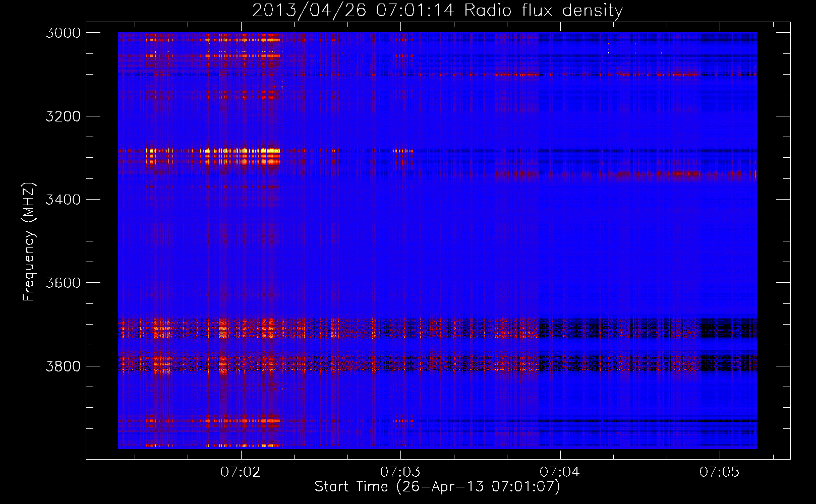Viewport: 816px width, 504px height.
Task: Click the 3200 frequency axis label
Action: [63, 116]
